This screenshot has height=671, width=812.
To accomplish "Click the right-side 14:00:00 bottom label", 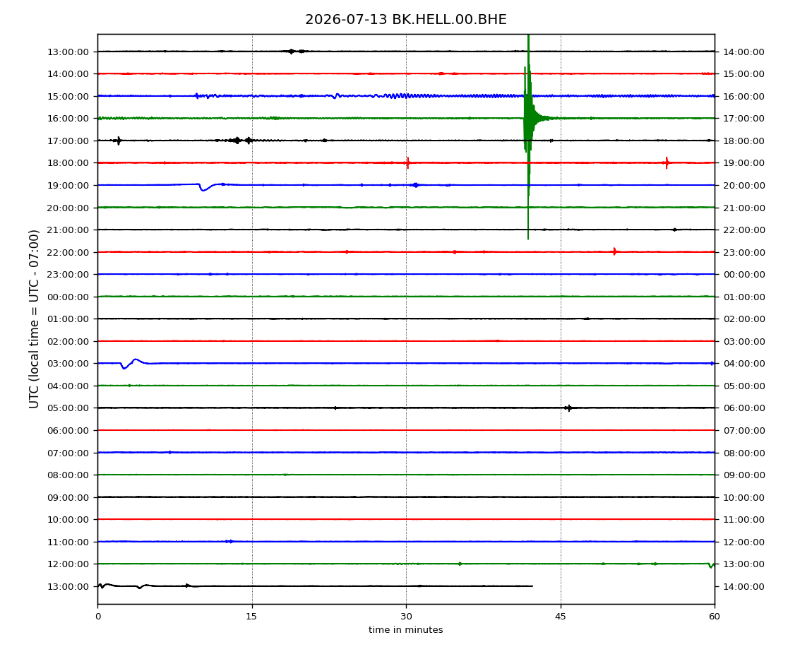I will click(x=744, y=586).
